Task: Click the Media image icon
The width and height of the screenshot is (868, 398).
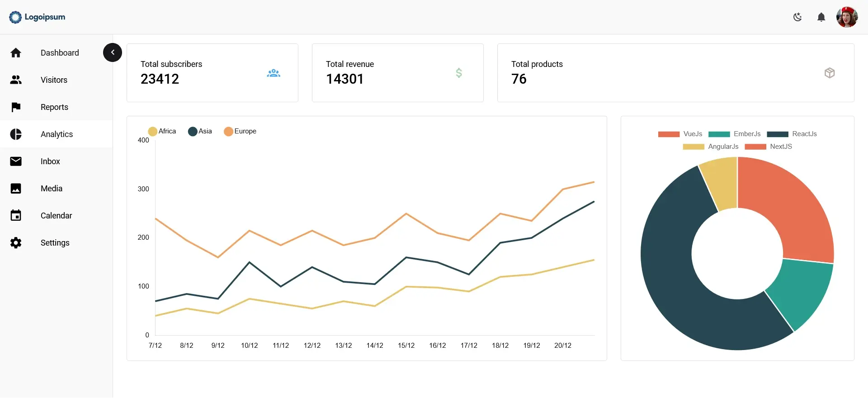Action: tap(16, 189)
